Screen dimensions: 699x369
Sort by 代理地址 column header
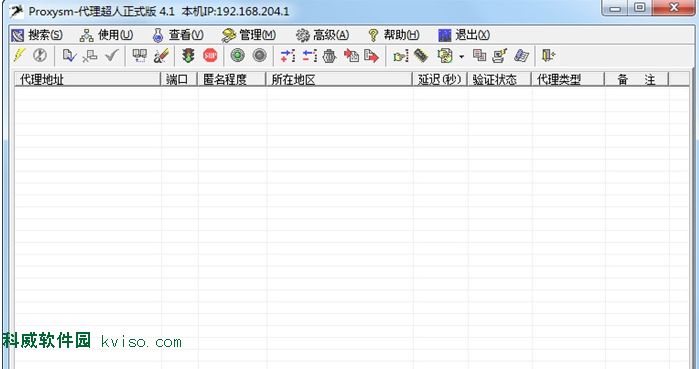88,80
